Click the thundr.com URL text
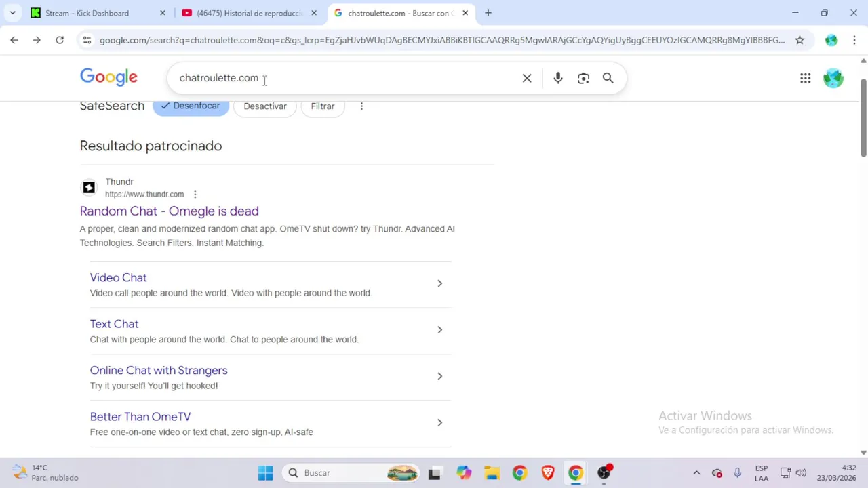This screenshot has width=868, height=488. point(144,195)
